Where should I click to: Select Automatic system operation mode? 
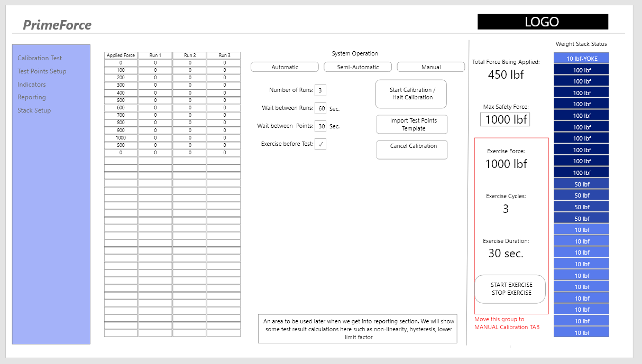point(285,67)
